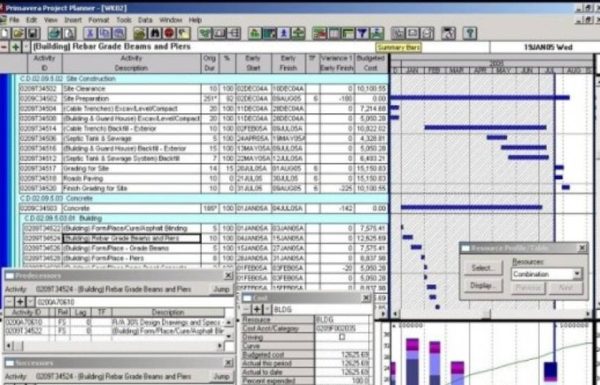
Task: Click Concrete summary Gantt bar
Action: (x=471, y=207)
